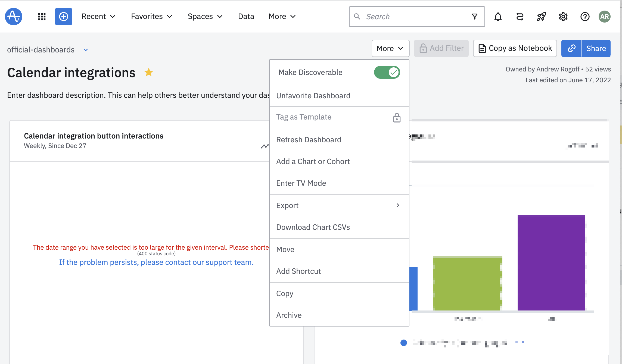Expand the official-dashboards space chevron
The height and width of the screenshot is (364, 622).
coord(86,50)
